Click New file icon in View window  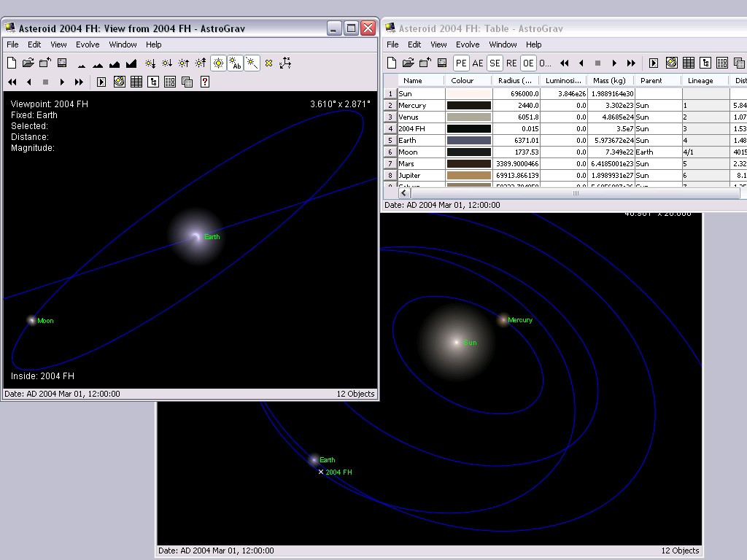(12, 63)
